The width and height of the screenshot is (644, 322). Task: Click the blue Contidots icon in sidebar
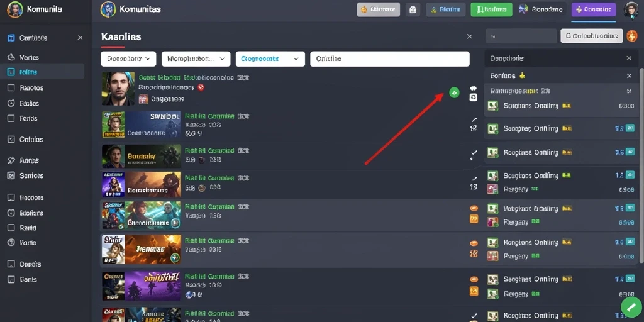[11, 38]
